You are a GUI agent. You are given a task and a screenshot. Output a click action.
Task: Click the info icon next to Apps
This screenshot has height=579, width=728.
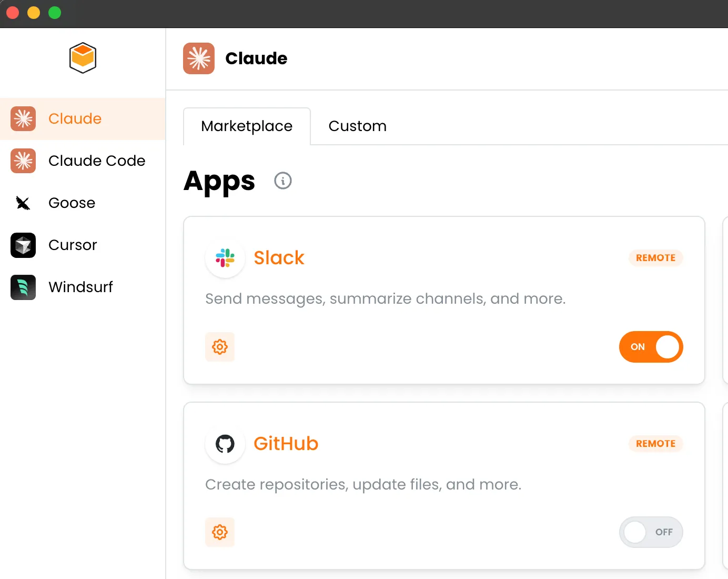tap(282, 181)
